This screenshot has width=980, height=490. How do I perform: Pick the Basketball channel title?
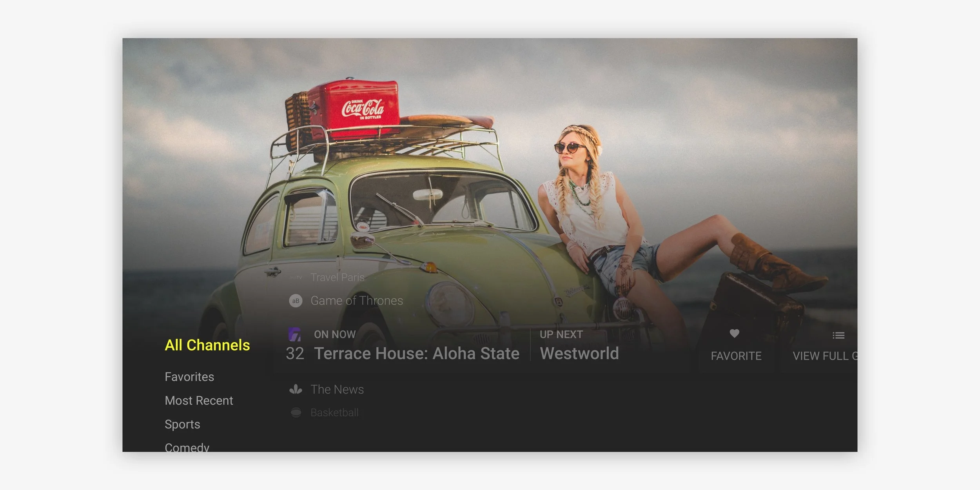(334, 412)
